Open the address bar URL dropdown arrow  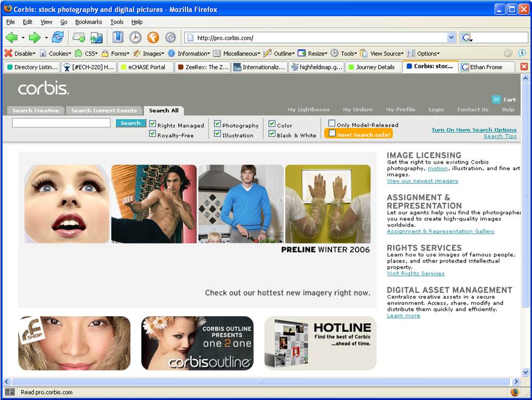[451, 37]
